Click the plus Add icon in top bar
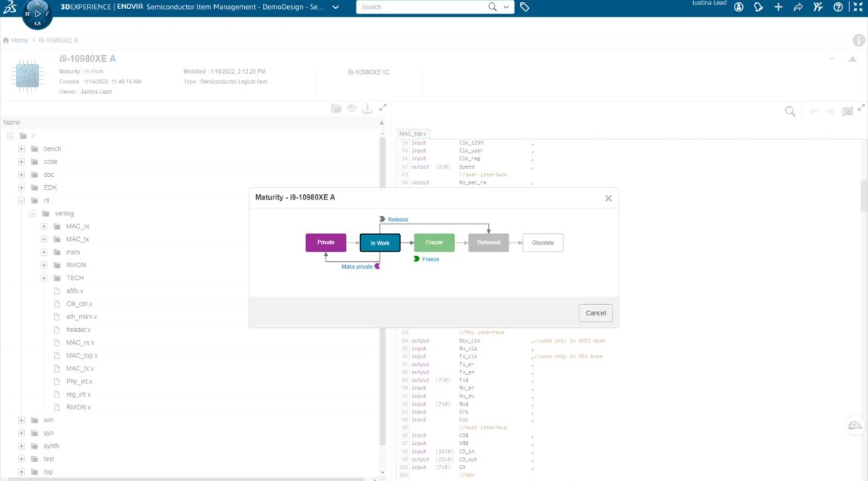This screenshot has width=868, height=481. pyautogui.click(x=778, y=7)
